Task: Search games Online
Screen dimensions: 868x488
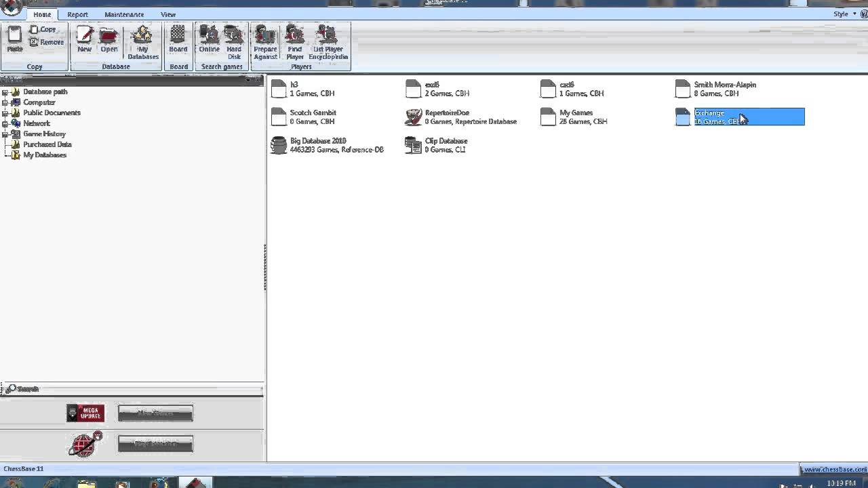Action: tap(209, 39)
